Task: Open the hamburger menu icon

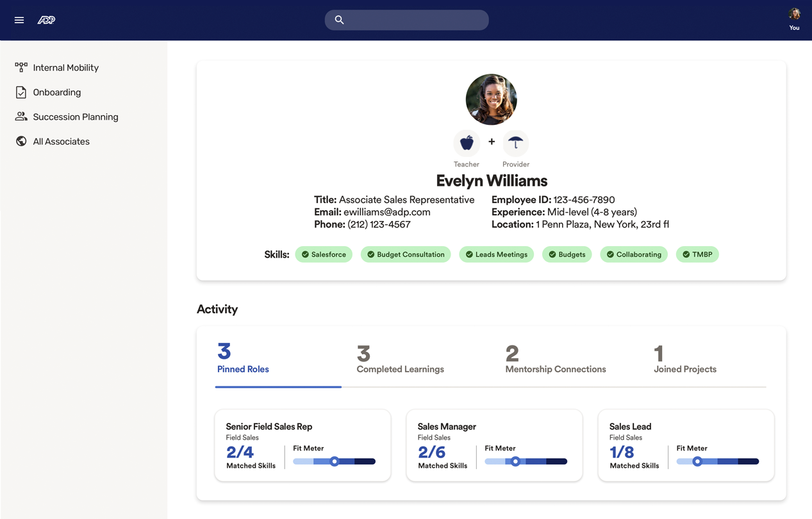Action: [x=19, y=20]
